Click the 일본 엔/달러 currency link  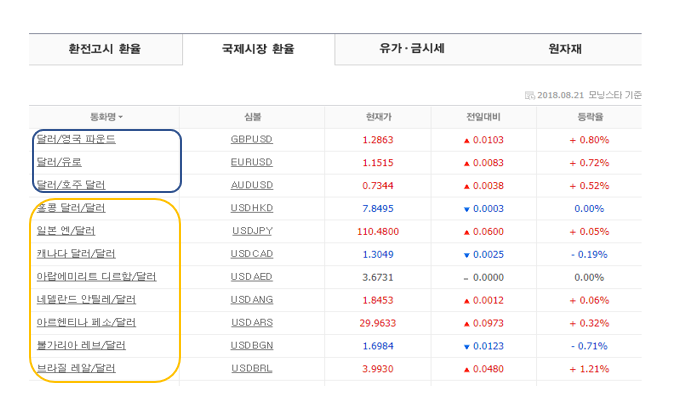click(x=67, y=231)
